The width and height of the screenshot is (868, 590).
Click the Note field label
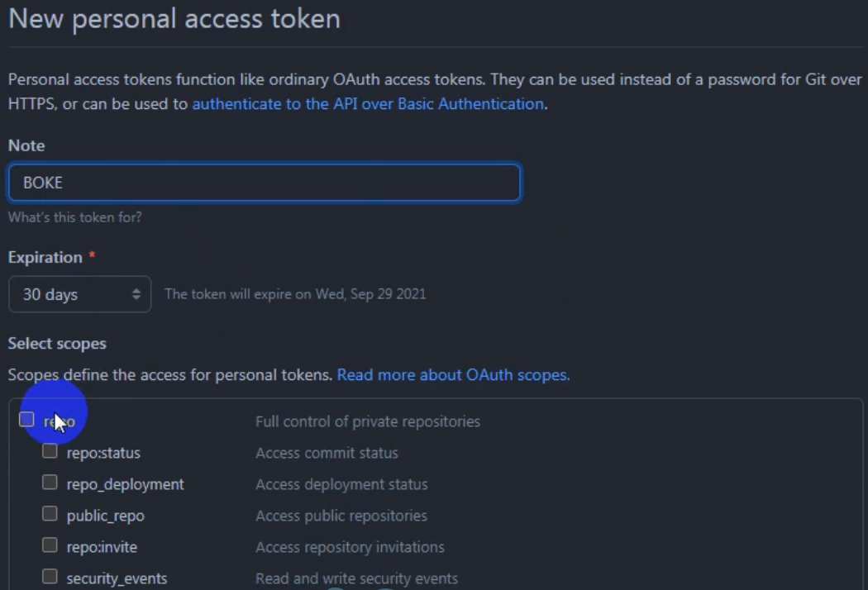[x=26, y=145]
